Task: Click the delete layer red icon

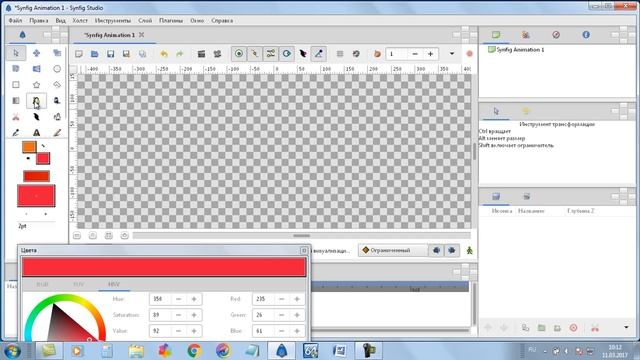Action: [573, 328]
